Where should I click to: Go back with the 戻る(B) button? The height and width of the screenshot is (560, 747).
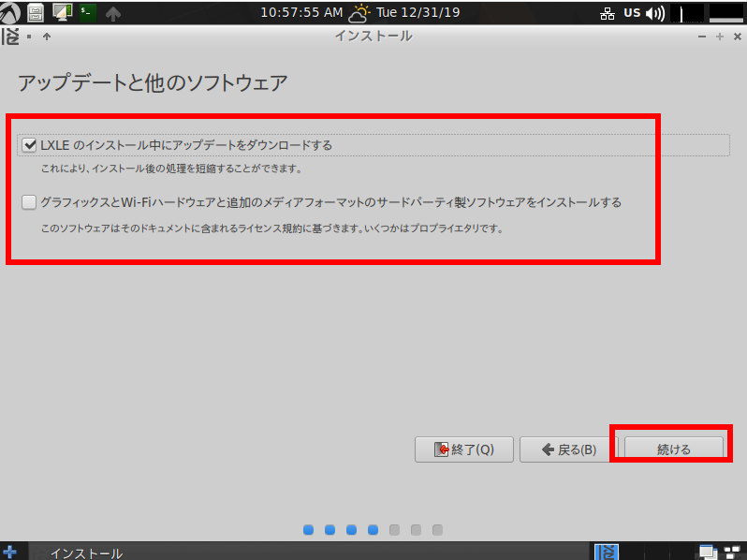pyautogui.click(x=569, y=449)
